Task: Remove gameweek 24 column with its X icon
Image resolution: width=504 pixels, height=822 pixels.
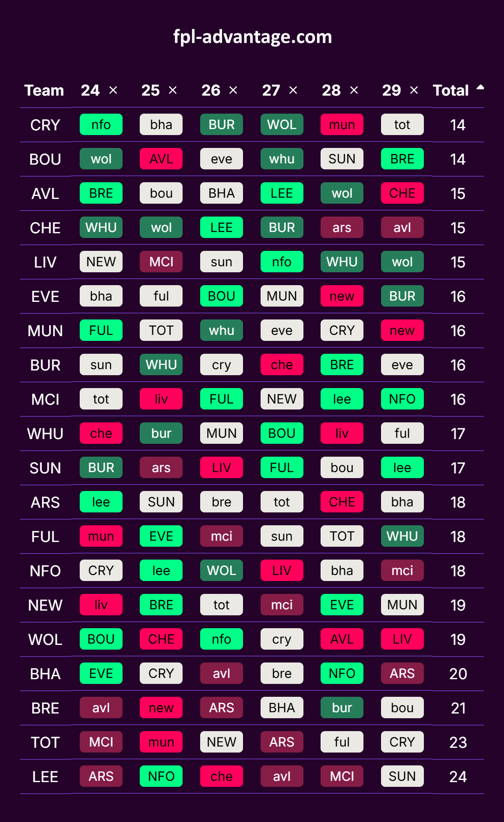Action: (x=113, y=90)
